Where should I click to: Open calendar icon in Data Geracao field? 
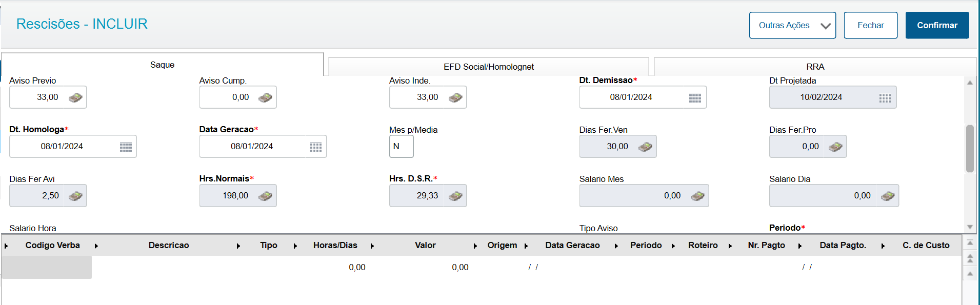click(x=316, y=147)
